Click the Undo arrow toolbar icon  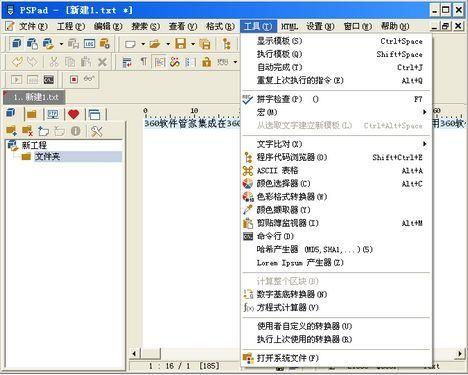17,62
